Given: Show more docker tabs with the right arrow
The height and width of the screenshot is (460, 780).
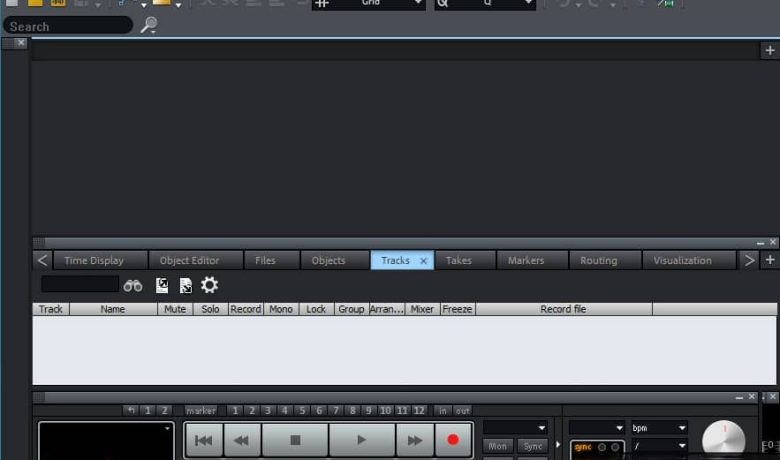Looking at the screenshot, I should click(749, 260).
